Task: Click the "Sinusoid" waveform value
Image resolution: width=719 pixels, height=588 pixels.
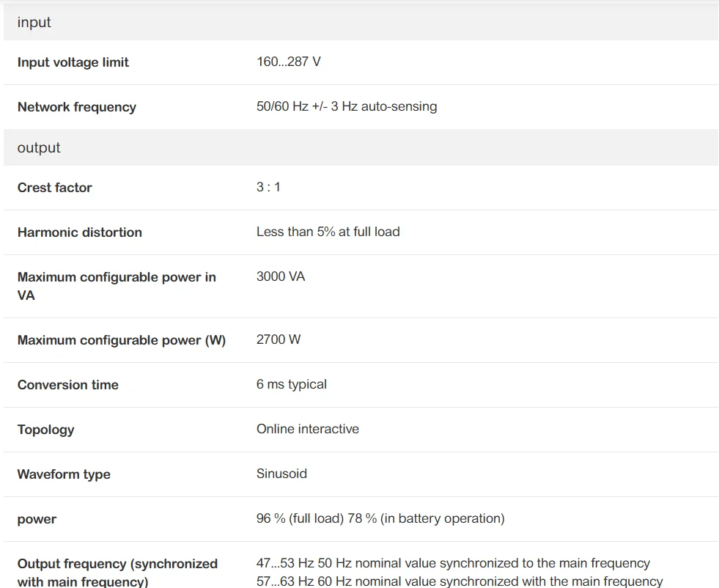Action: [x=281, y=474]
